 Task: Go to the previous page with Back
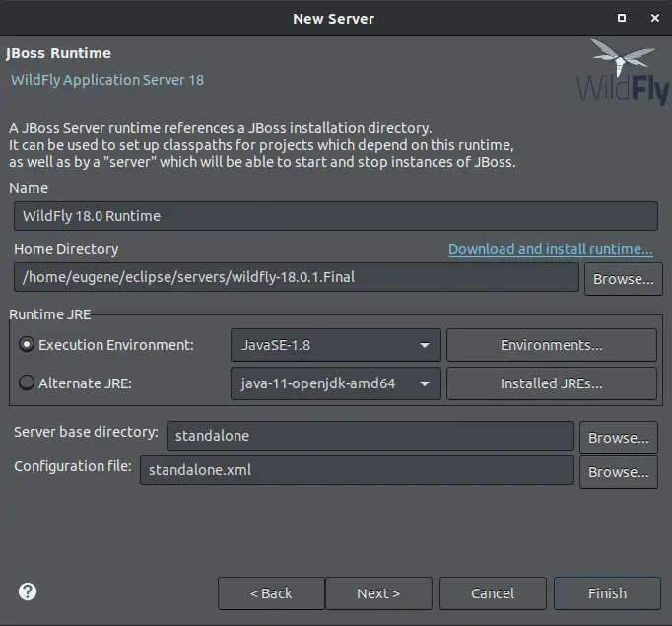271,593
